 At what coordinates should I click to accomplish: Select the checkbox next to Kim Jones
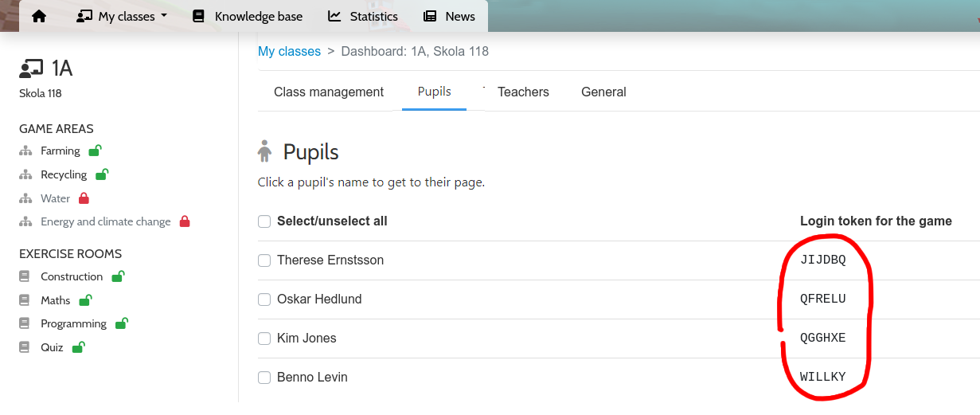coord(264,338)
